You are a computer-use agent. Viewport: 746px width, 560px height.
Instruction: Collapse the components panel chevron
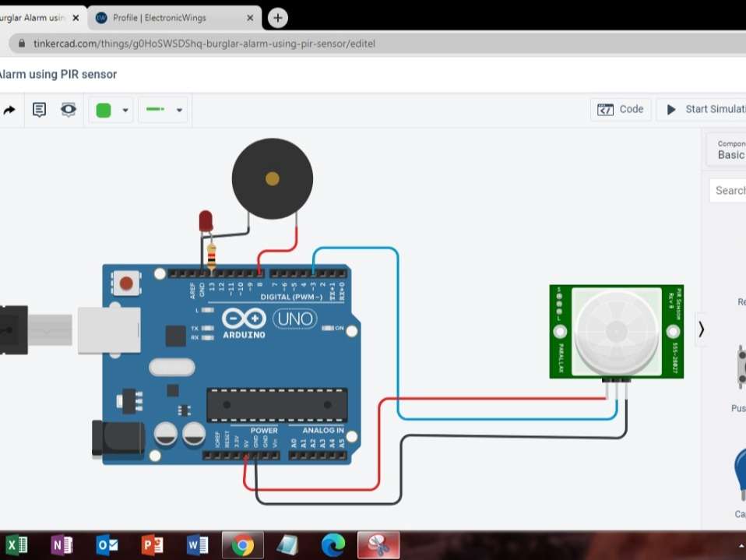tap(702, 329)
